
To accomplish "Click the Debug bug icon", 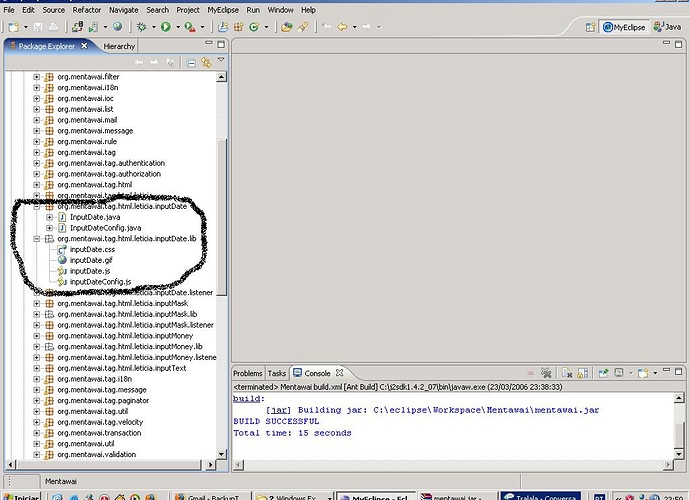I will pos(141,27).
